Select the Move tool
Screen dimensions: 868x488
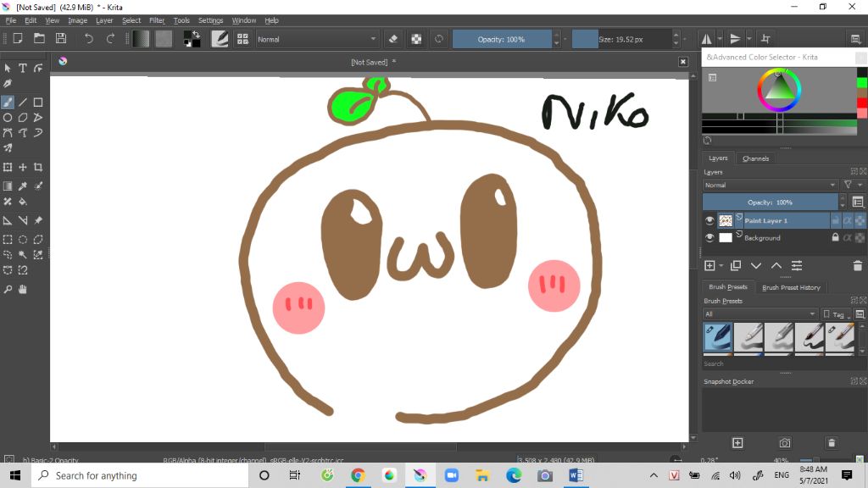pyautogui.click(x=23, y=167)
